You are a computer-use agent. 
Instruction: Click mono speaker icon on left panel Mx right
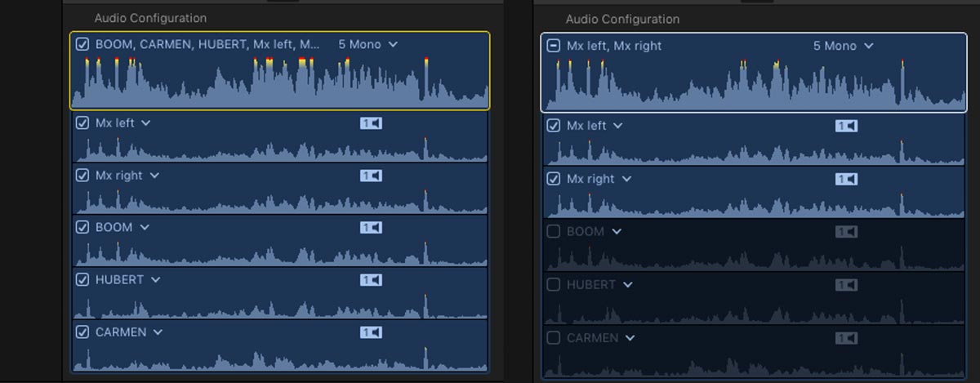pyautogui.click(x=371, y=176)
